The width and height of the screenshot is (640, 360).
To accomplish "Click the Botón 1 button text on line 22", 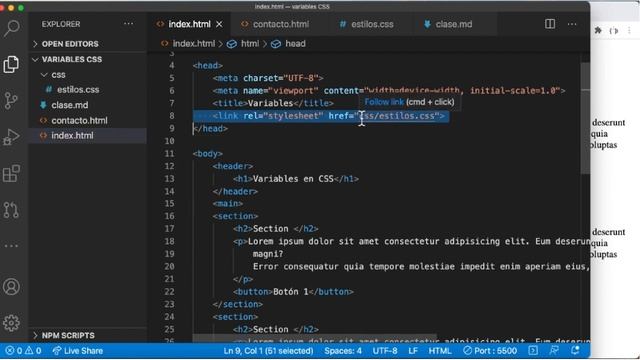I will (291, 292).
